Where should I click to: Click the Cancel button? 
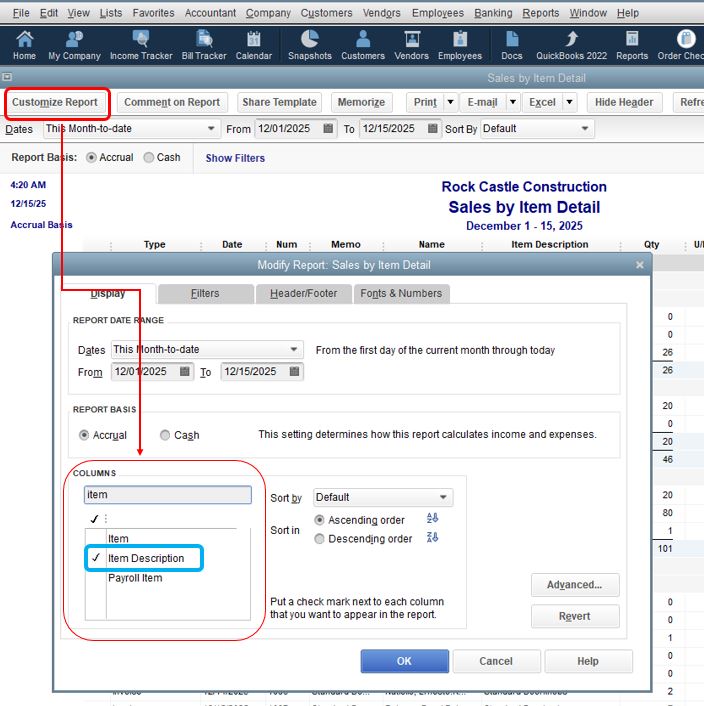pyautogui.click(x=496, y=661)
